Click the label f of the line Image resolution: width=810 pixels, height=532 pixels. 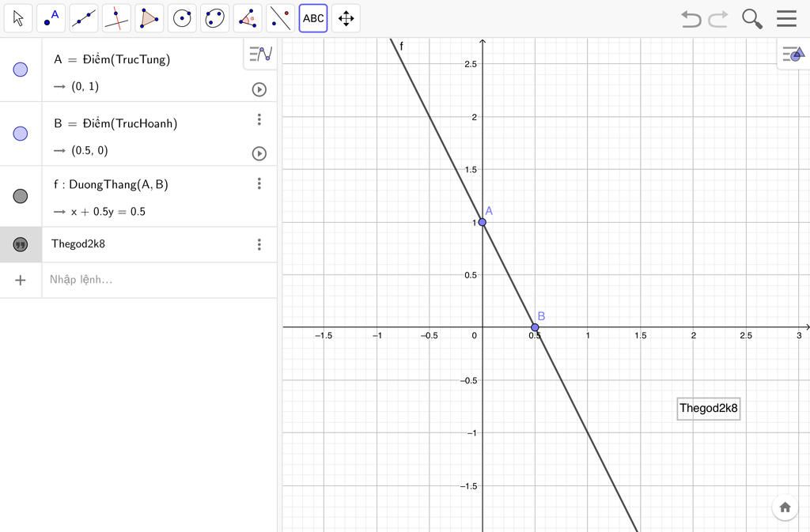click(401, 47)
